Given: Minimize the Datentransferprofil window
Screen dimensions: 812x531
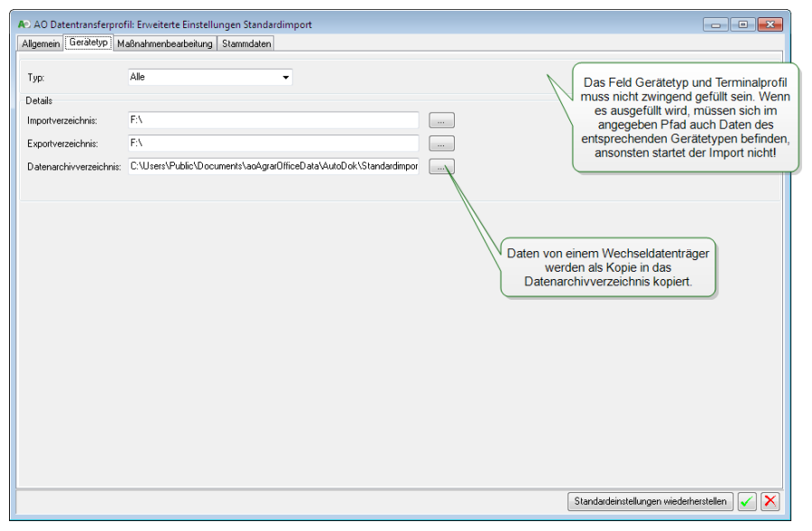Looking at the screenshot, I should (717, 24).
